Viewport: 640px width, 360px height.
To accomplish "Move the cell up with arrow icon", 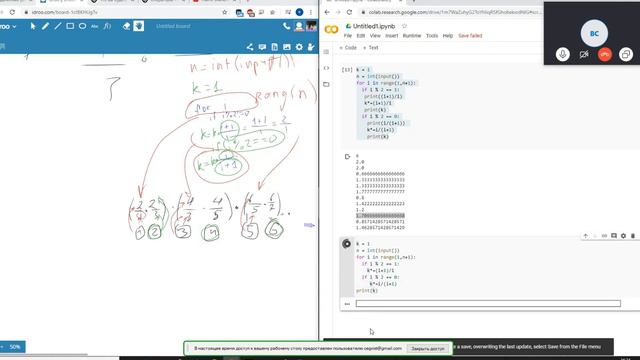I will 586,236.
